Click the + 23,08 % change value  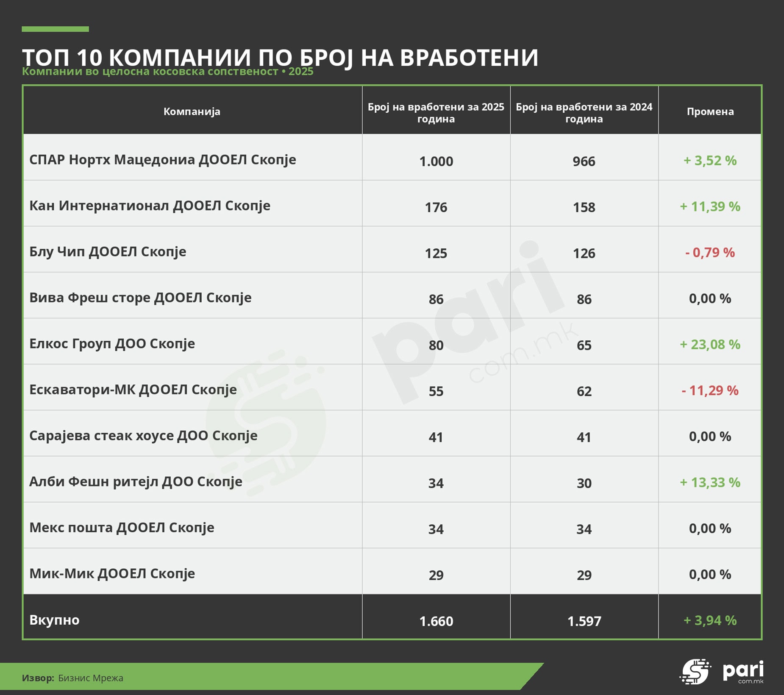pos(710,345)
